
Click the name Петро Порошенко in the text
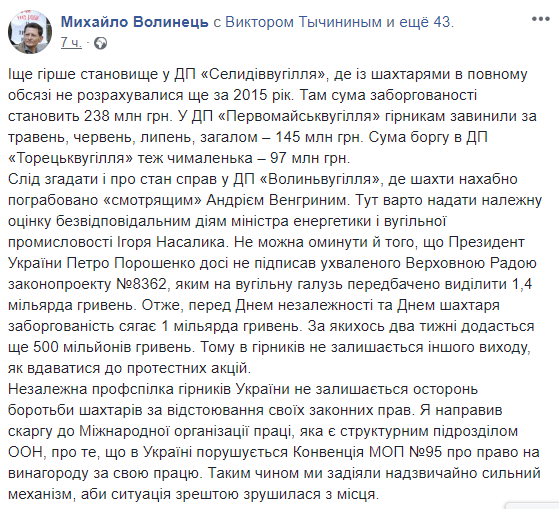(147, 263)
